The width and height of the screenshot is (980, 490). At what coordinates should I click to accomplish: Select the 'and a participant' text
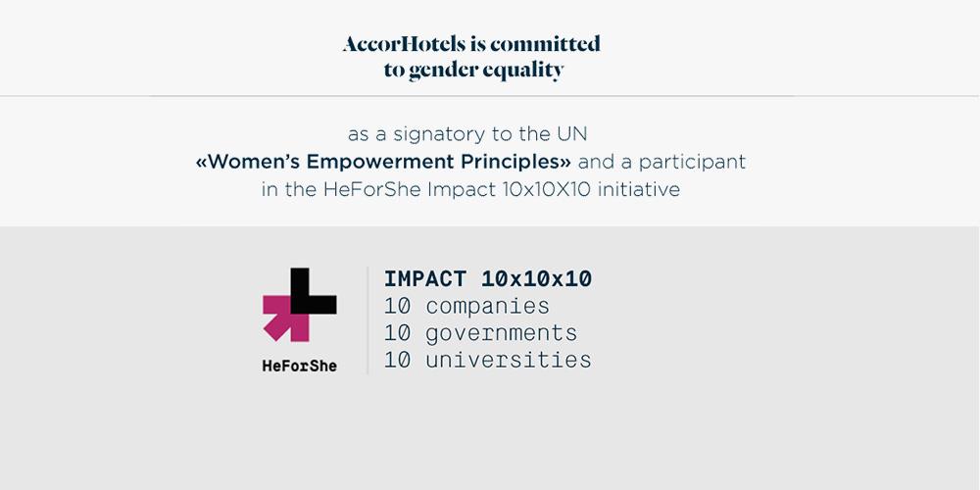[661, 163]
